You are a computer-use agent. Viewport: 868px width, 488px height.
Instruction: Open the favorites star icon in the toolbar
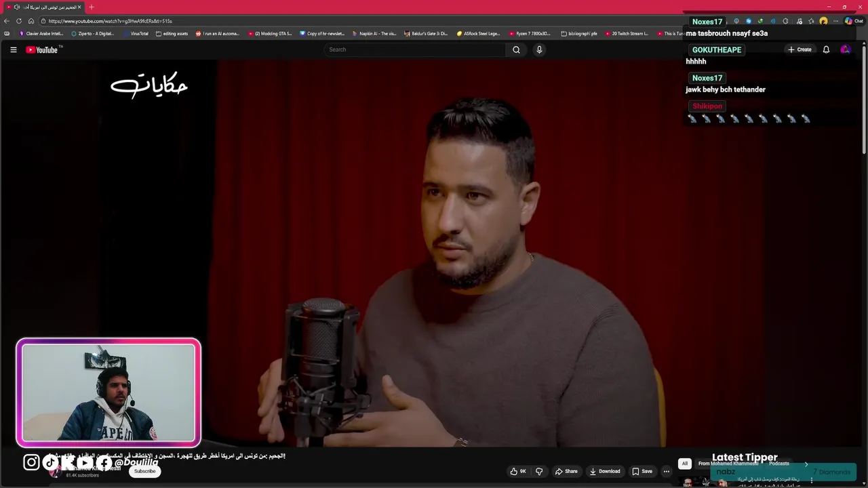coord(811,21)
